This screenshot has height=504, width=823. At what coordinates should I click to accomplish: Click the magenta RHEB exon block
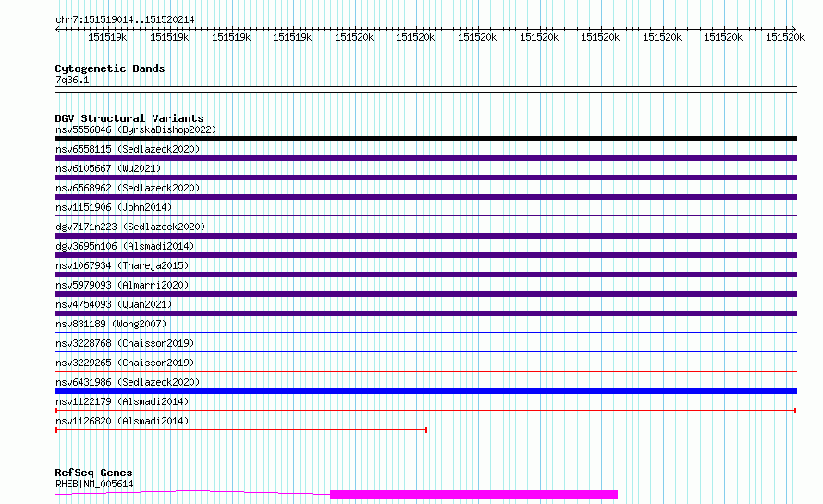pos(474,495)
